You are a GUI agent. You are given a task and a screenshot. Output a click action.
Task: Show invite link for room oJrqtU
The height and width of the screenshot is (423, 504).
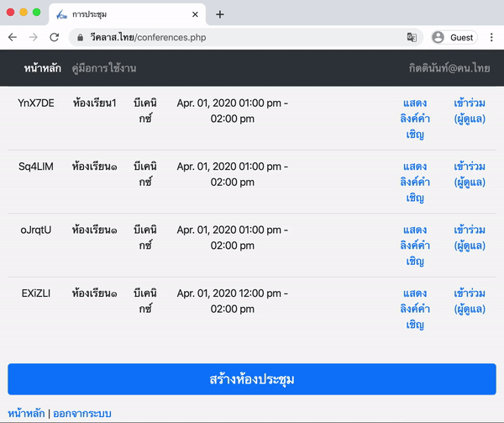pyautogui.click(x=414, y=246)
